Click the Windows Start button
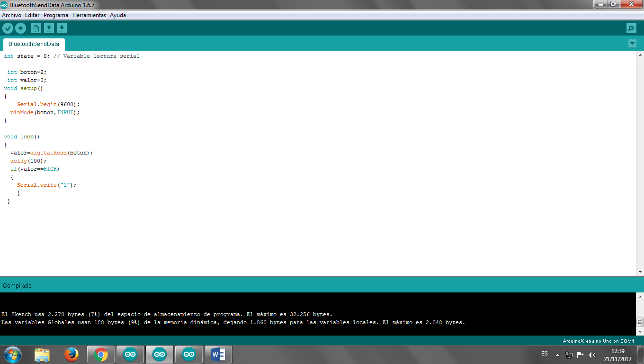Viewport: 644px width, 364px height. click(x=12, y=355)
